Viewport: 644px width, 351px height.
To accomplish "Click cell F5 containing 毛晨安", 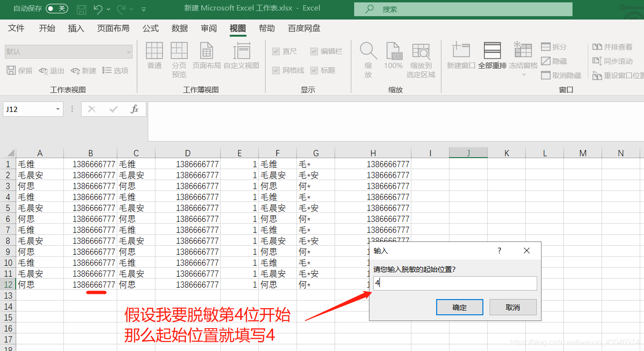I will (x=277, y=208).
